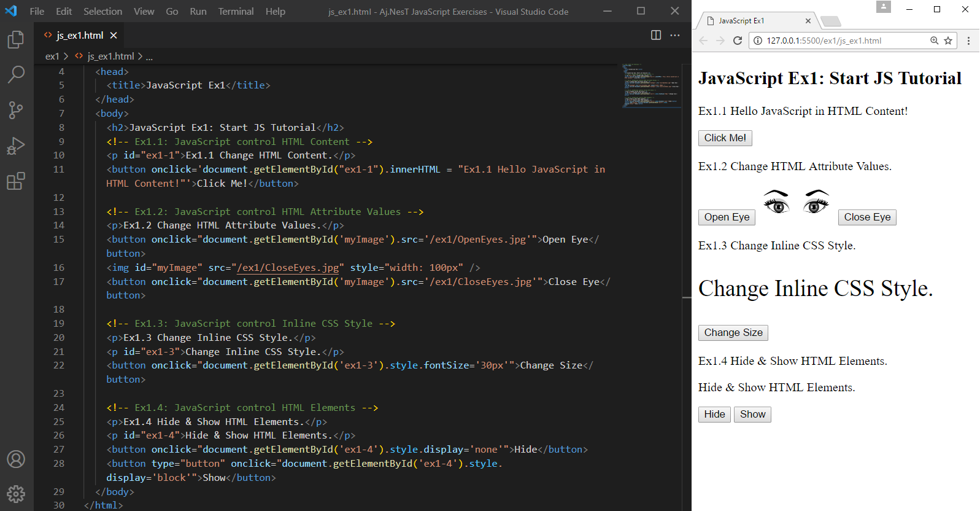Open the Selection menu

click(102, 11)
